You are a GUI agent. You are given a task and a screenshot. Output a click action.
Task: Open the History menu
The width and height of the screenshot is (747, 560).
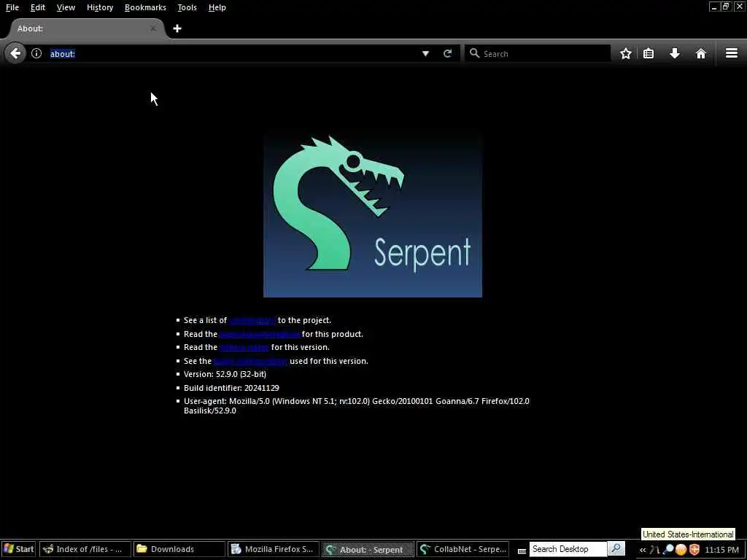point(100,7)
